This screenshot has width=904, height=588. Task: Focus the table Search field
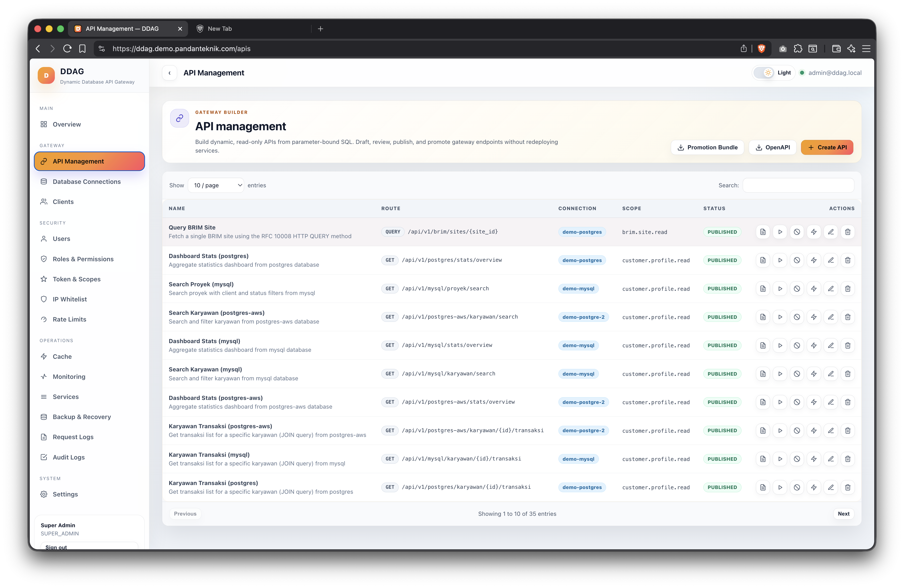(798, 185)
